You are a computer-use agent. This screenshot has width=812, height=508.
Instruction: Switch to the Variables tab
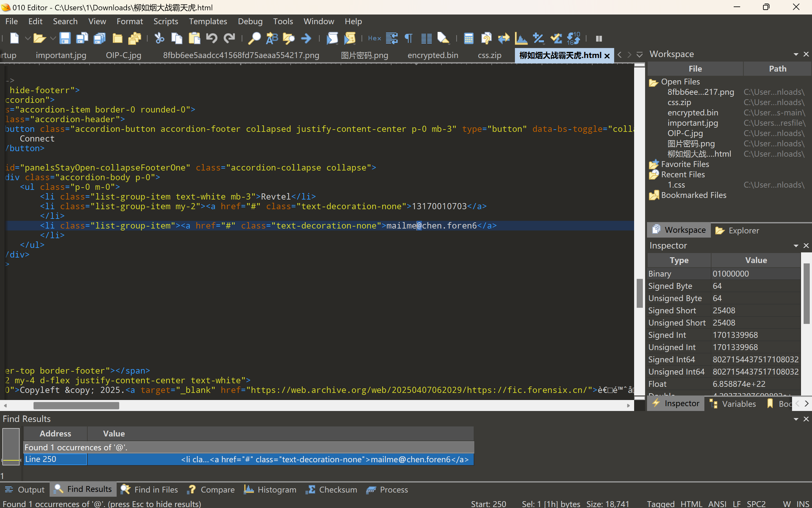tap(733, 404)
